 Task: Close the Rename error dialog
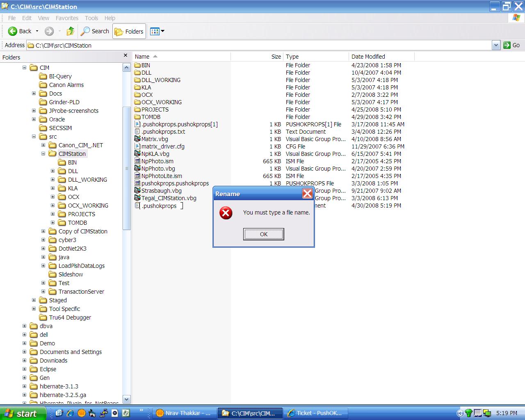[307, 194]
